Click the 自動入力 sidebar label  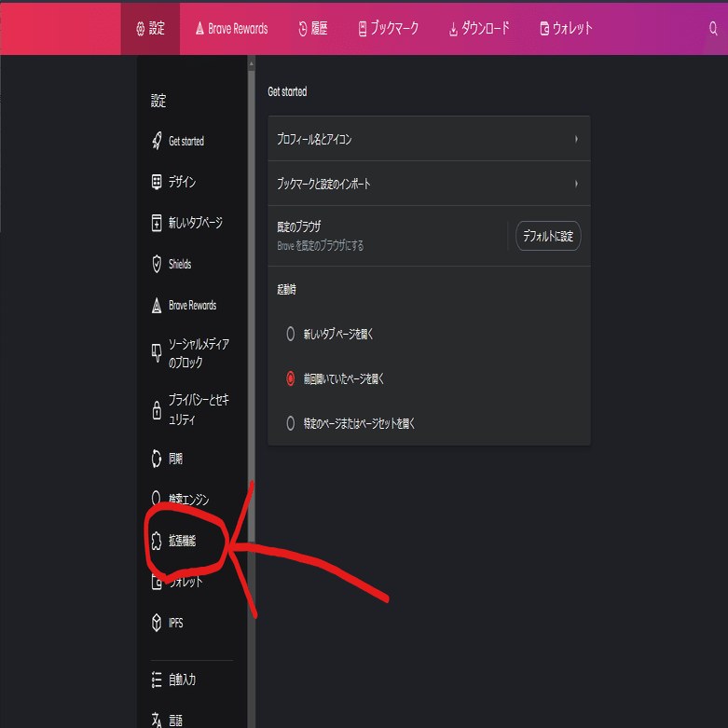[x=182, y=680]
